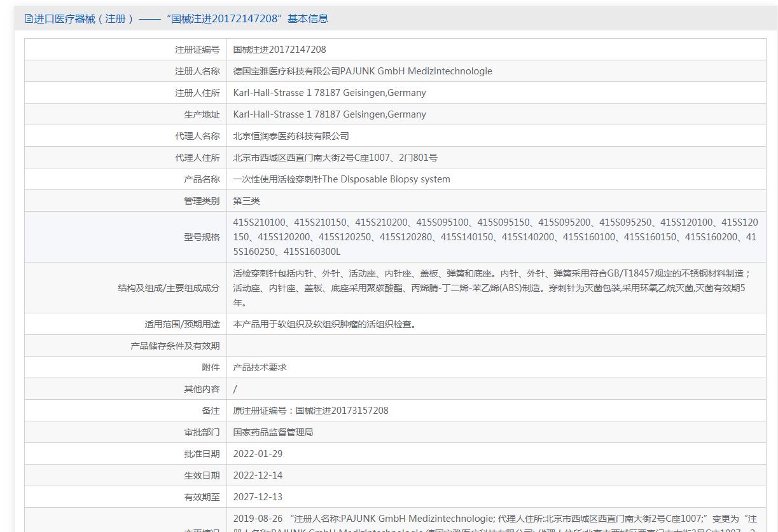This screenshot has width=778, height=532.
Task: Click the “适用范围/预期用途” row label
Action: click(x=182, y=324)
